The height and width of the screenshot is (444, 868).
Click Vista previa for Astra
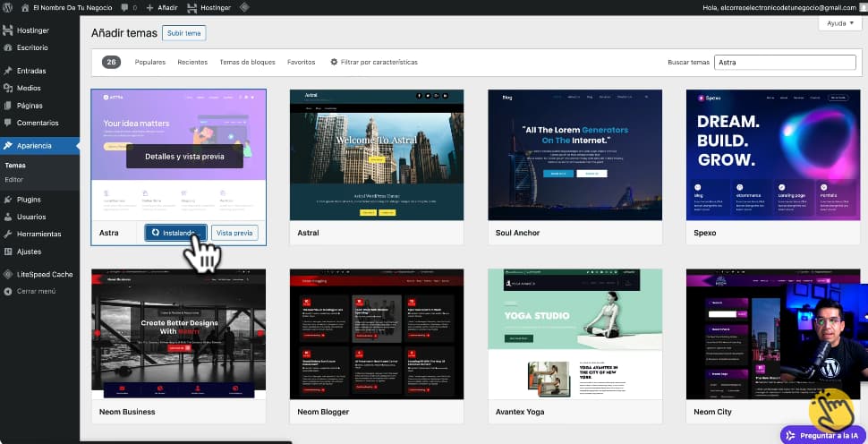click(x=234, y=233)
